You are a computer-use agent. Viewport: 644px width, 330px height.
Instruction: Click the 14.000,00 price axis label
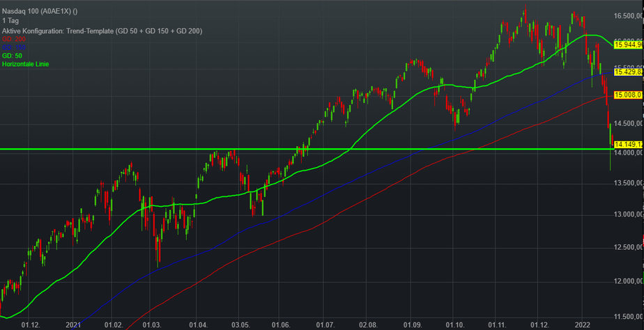pyautogui.click(x=629, y=152)
